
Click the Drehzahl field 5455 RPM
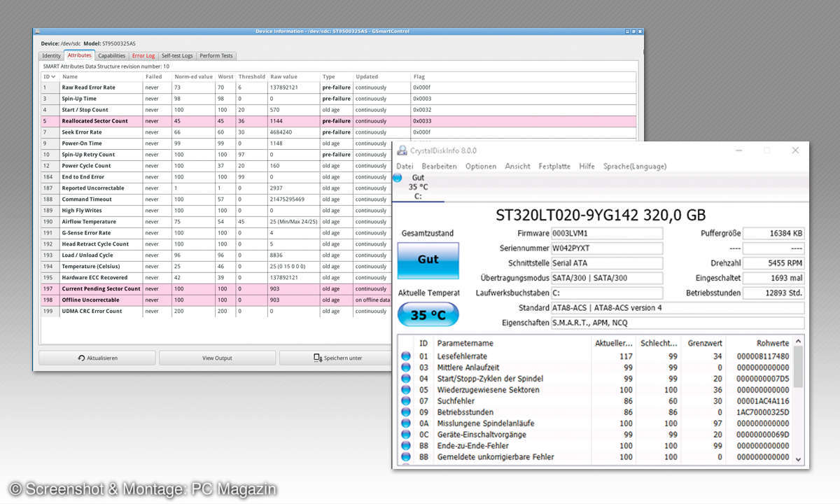tap(773, 263)
